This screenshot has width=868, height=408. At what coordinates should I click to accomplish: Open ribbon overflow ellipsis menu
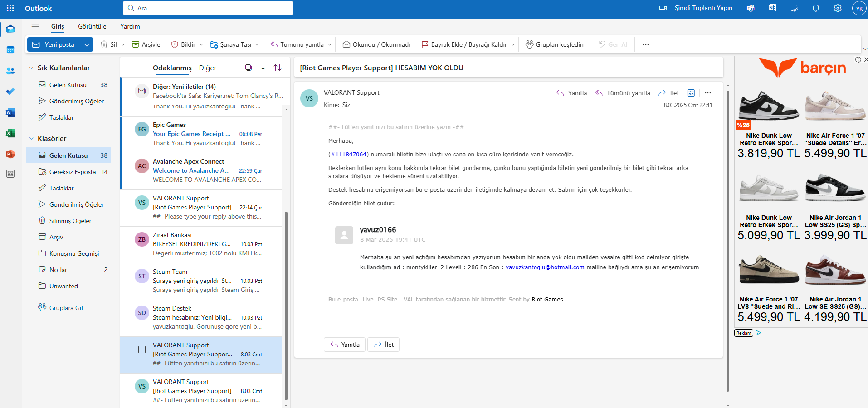coord(646,44)
